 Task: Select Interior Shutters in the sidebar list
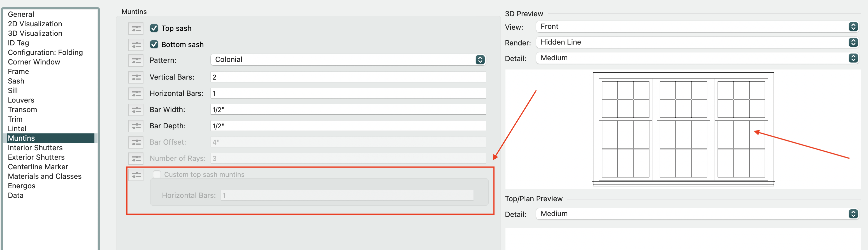pyautogui.click(x=35, y=148)
